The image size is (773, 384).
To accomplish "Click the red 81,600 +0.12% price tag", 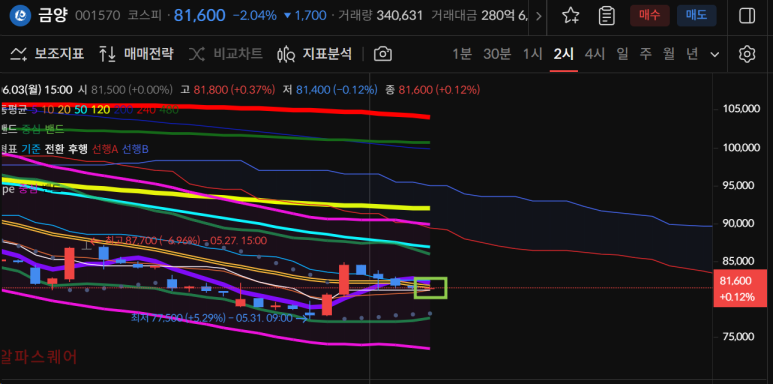I will [740, 288].
